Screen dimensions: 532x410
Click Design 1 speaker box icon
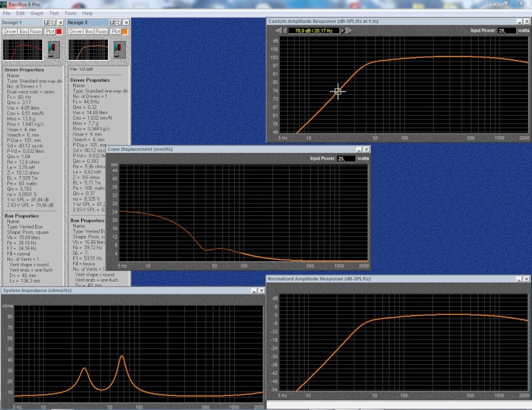click(x=54, y=50)
